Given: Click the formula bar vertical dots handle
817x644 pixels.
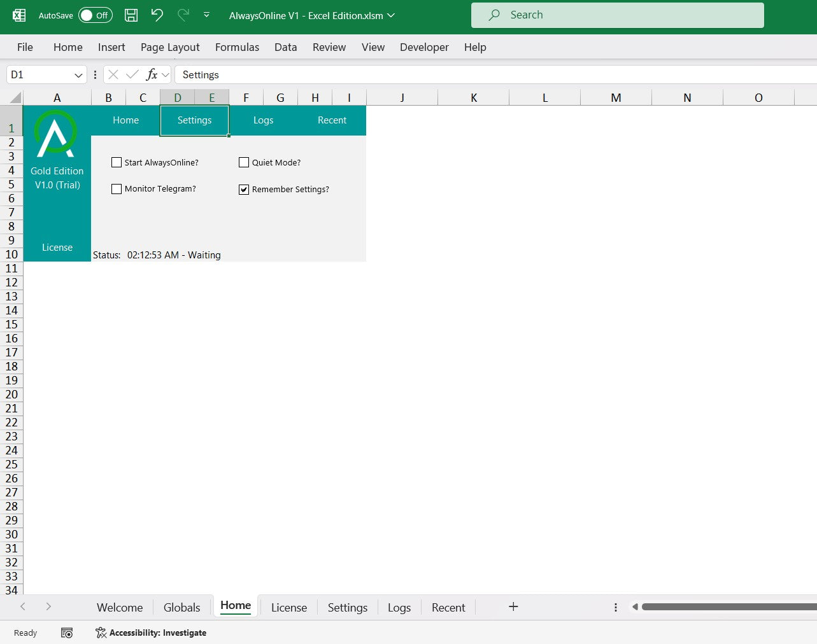Looking at the screenshot, I should coord(95,75).
